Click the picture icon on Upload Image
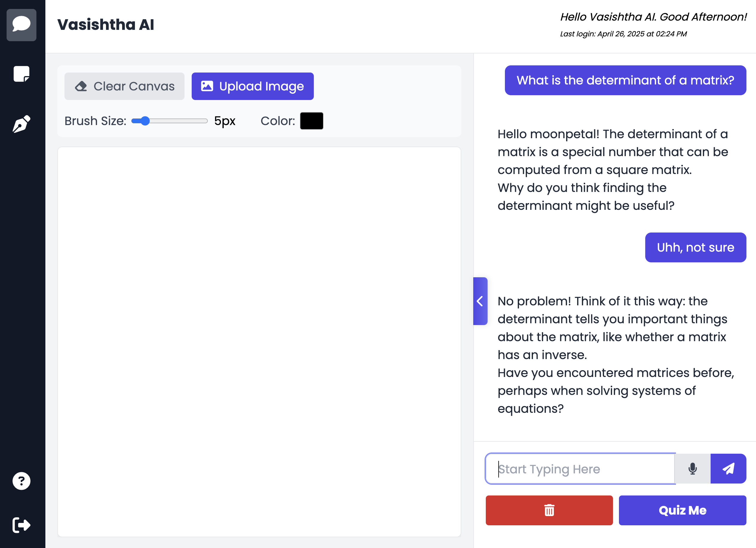The image size is (756, 548). coord(207,86)
